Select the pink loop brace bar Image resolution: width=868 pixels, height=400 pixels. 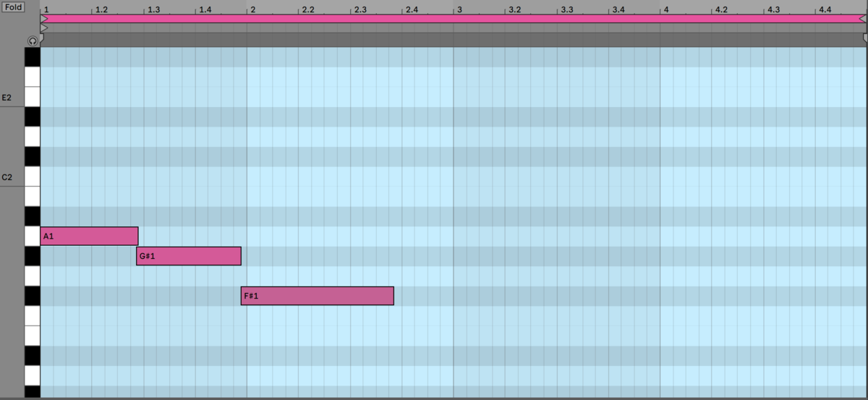point(454,19)
